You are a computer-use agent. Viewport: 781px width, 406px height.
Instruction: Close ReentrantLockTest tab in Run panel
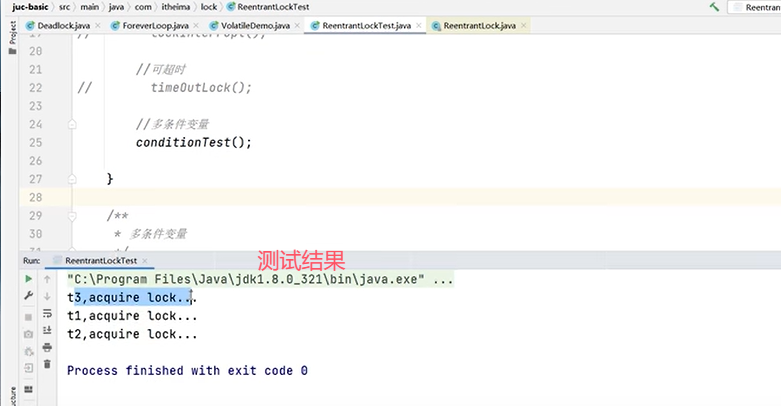[145, 261]
